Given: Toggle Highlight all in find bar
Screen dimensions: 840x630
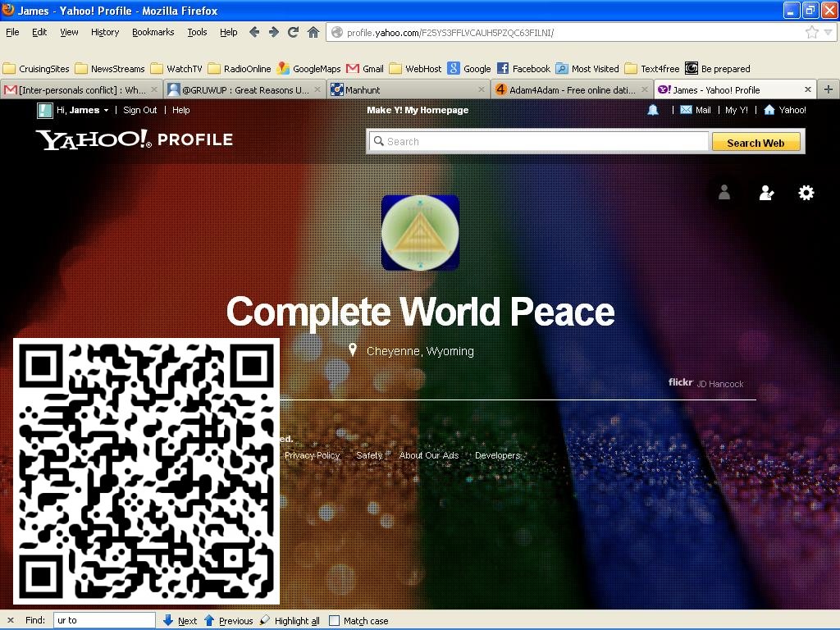Looking at the screenshot, I should coord(290,620).
